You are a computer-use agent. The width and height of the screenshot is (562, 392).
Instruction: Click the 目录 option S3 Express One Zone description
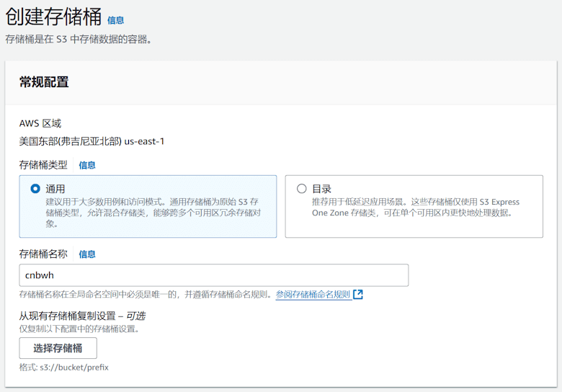pos(416,208)
